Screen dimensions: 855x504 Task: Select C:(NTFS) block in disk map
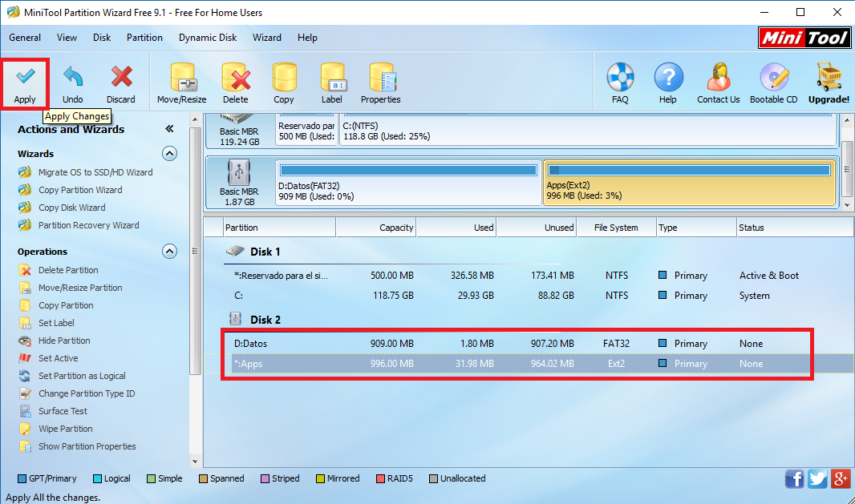(589, 130)
